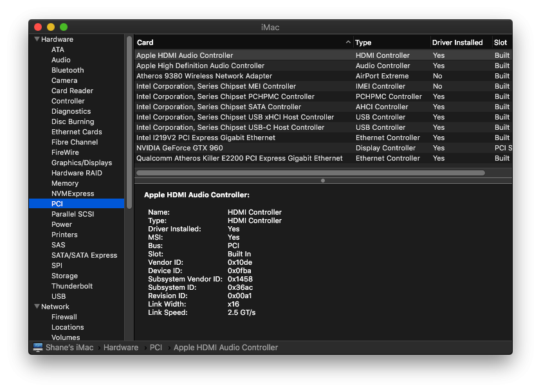The height and width of the screenshot is (392, 541).
Task: Select Volumes under Network
Action: point(66,337)
